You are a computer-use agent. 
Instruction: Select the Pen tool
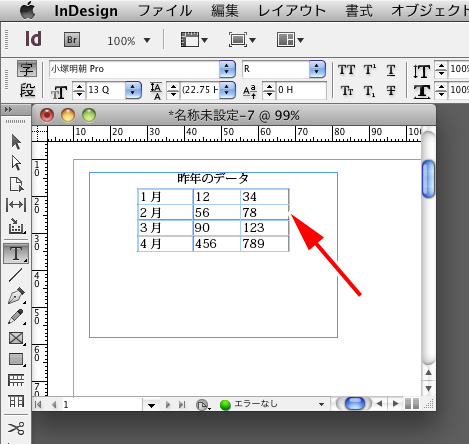pyautogui.click(x=16, y=295)
